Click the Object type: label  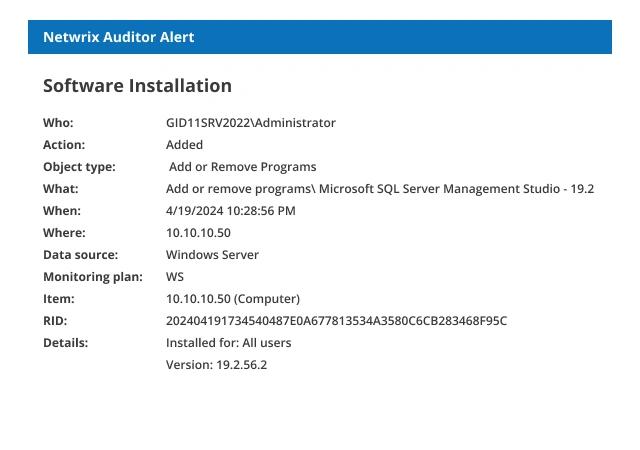tap(79, 167)
